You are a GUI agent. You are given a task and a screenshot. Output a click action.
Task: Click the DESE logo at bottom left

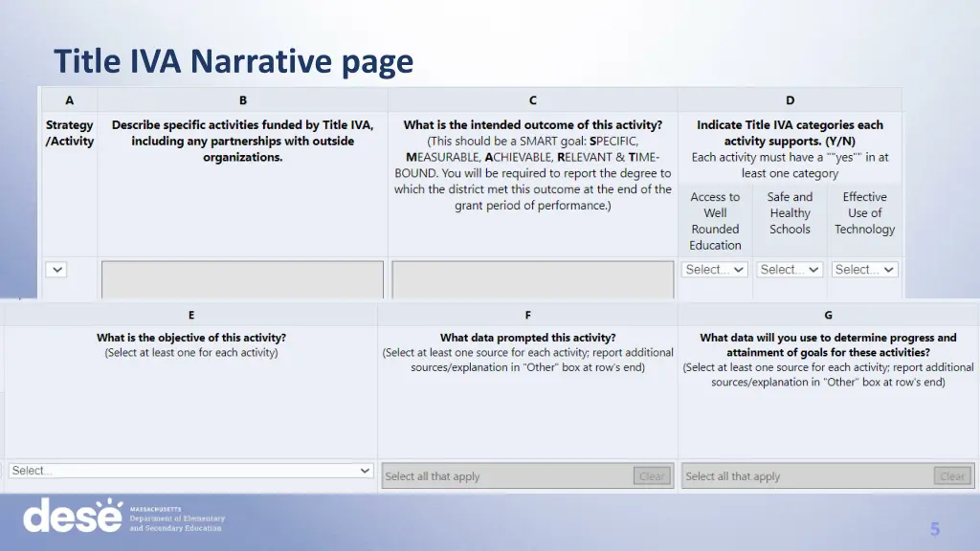coord(123,516)
